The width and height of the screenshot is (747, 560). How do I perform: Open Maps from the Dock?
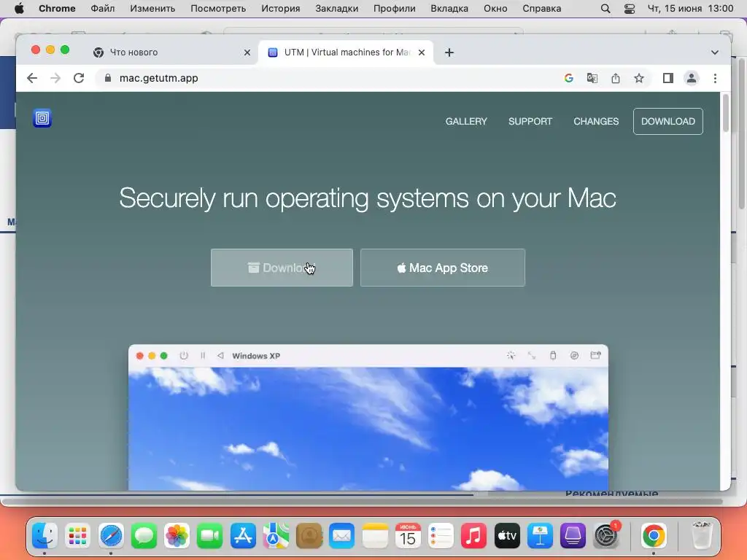pyautogui.click(x=276, y=536)
